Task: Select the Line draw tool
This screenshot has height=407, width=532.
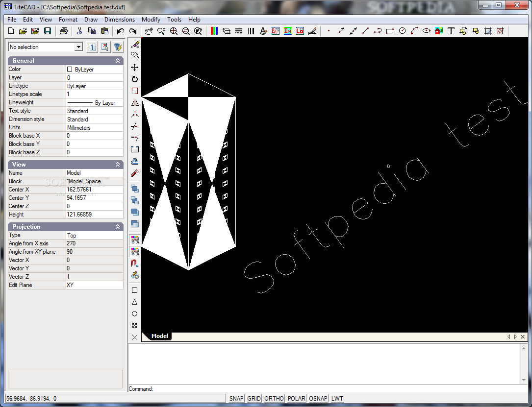Action: pos(365,31)
